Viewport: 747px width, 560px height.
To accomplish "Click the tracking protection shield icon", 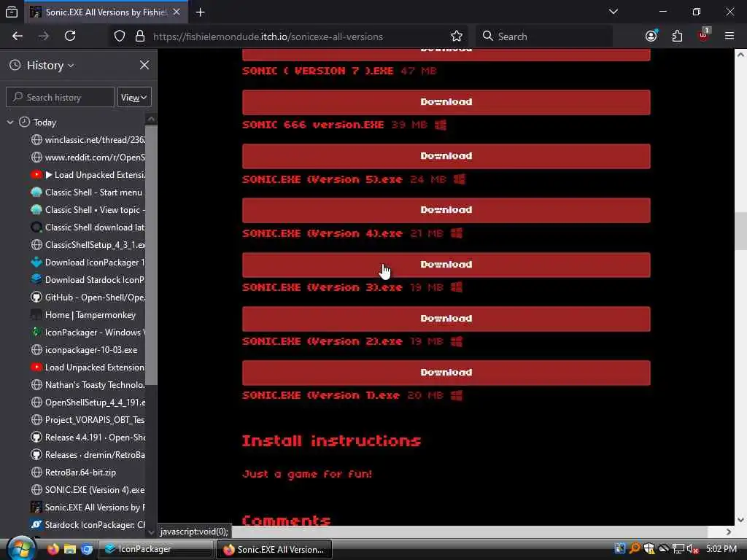I will (x=120, y=36).
